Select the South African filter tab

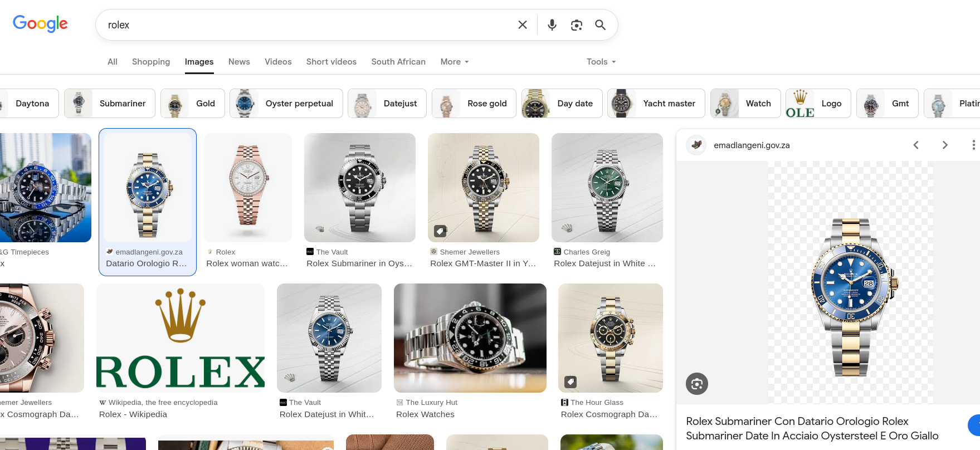coord(398,62)
